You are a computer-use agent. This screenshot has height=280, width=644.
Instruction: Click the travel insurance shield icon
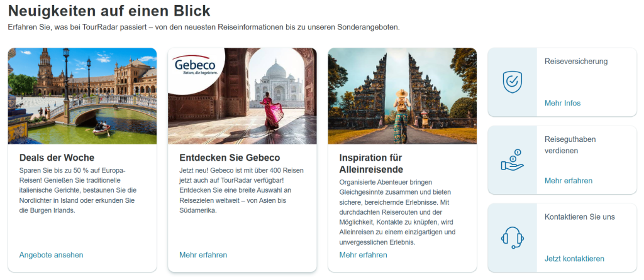512,82
